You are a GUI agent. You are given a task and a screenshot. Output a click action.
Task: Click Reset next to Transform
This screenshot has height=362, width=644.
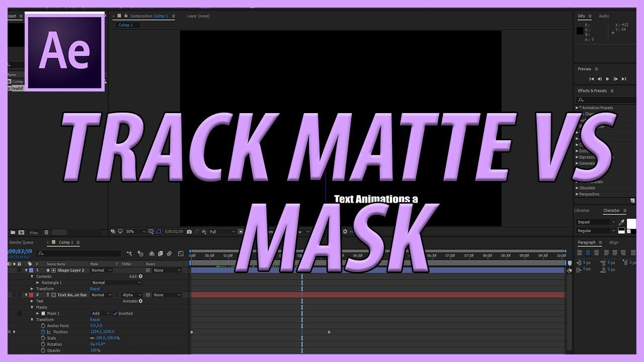pos(95,320)
